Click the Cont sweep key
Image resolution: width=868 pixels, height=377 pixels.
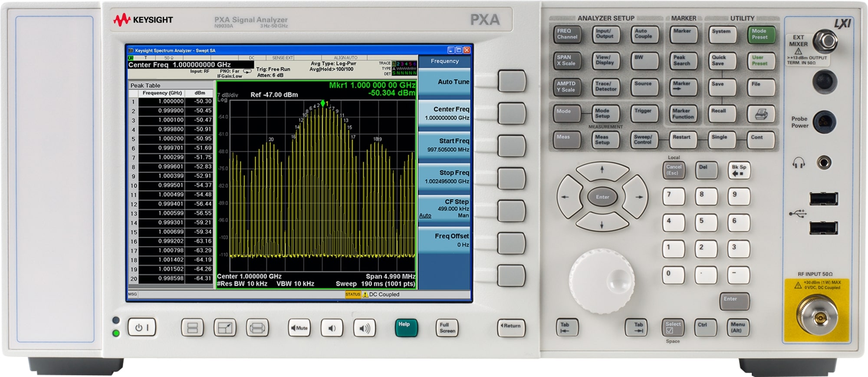tap(761, 140)
